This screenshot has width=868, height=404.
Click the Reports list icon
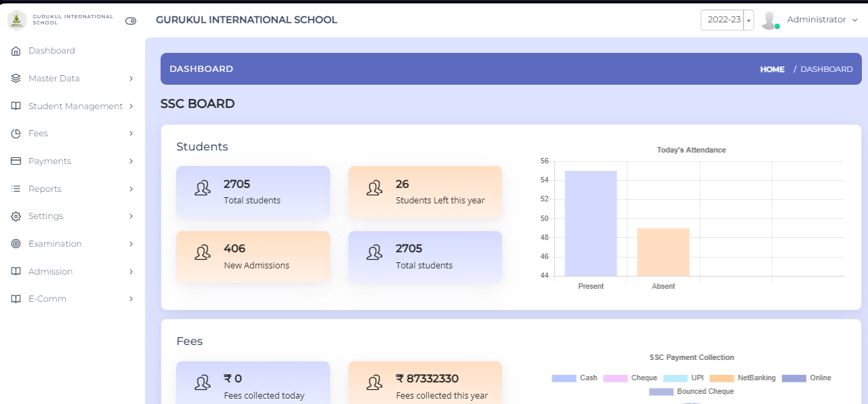(x=16, y=189)
